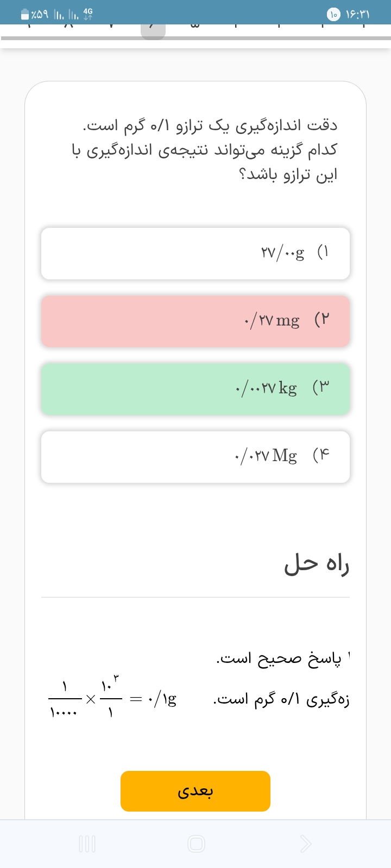Click the gray scrollbar under question numbers
Screen dimensions: 391x868
[x=195, y=39]
